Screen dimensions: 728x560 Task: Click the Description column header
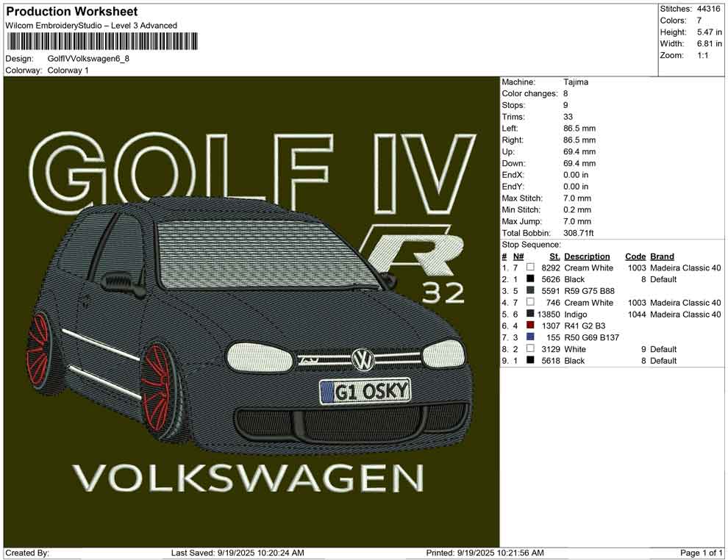(587, 256)
